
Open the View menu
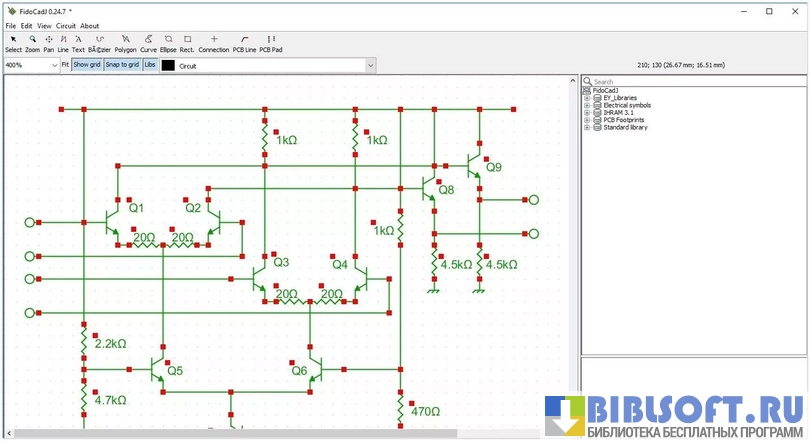tap(44, 25)
